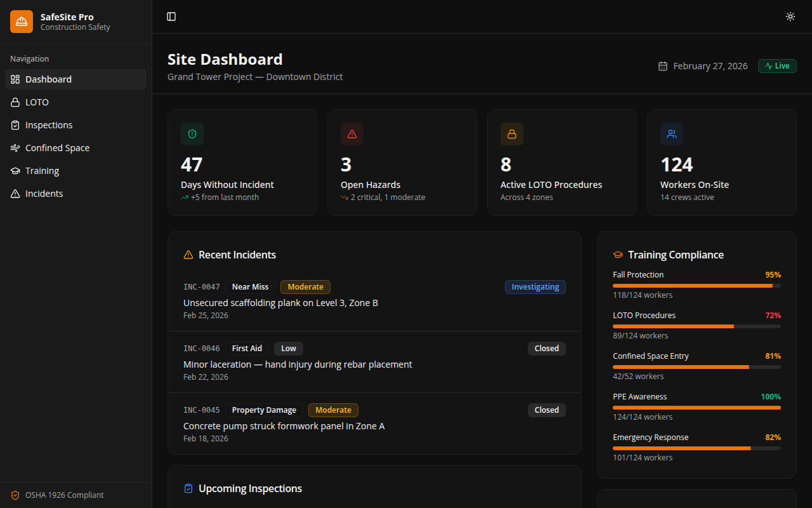Toggle light mode with the sun icon

pos(790,17)
